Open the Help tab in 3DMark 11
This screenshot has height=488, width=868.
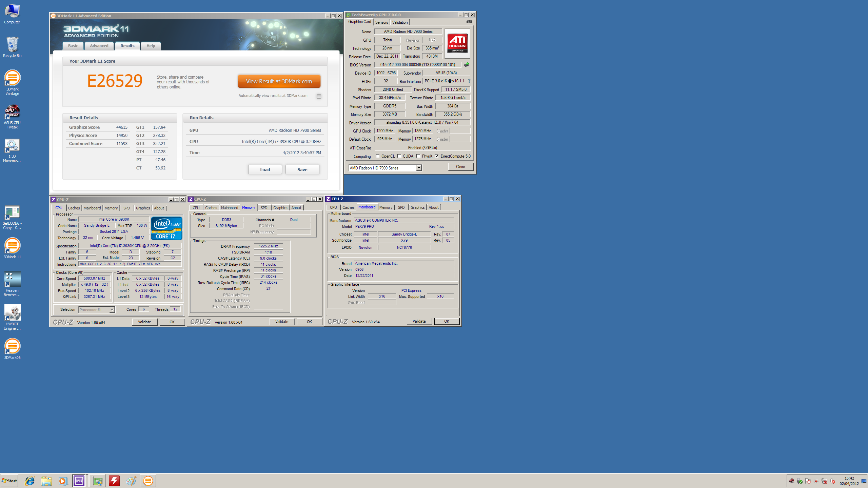[x=151, y=46]
